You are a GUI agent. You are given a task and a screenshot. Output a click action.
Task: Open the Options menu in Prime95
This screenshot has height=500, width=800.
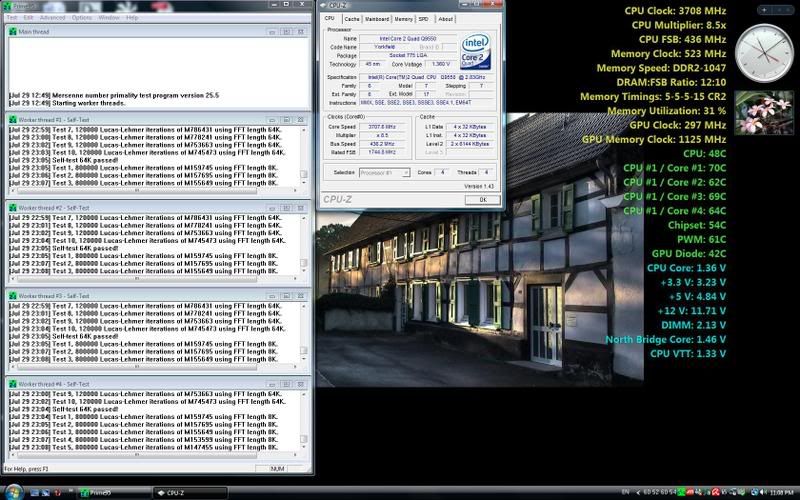82,17
